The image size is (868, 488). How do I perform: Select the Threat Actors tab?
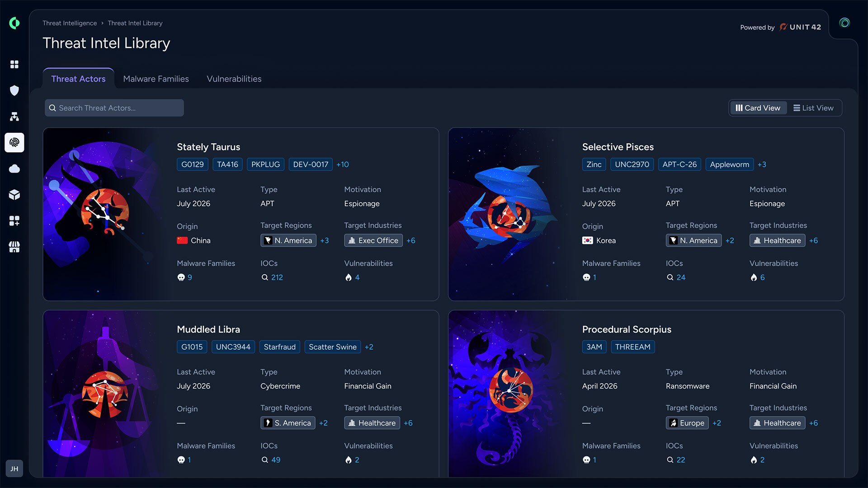click(78, 79)
